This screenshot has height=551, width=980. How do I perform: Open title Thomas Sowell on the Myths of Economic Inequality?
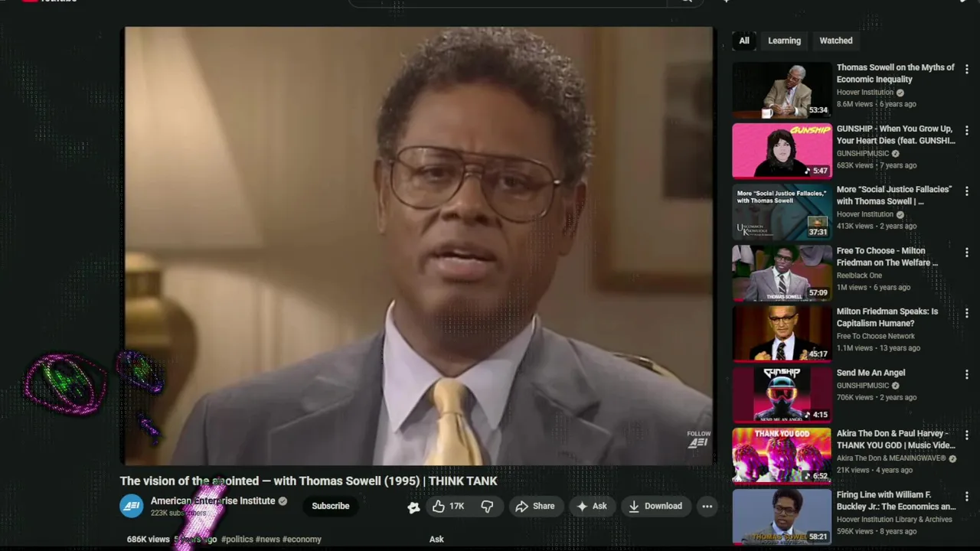895,73
